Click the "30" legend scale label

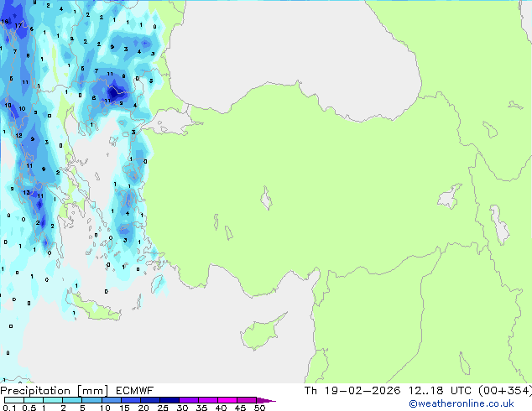182,408
